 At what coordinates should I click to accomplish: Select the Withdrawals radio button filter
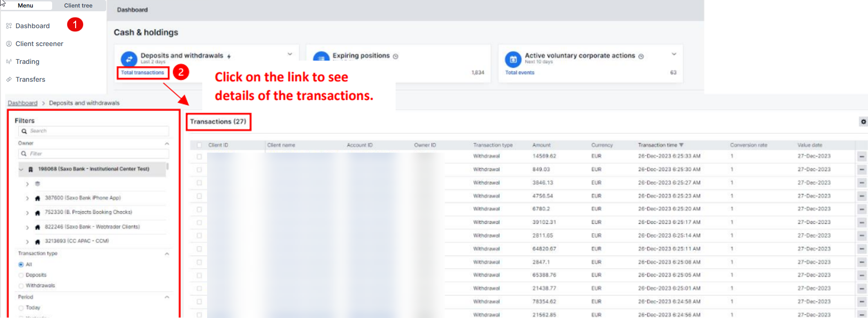(21, 286)
